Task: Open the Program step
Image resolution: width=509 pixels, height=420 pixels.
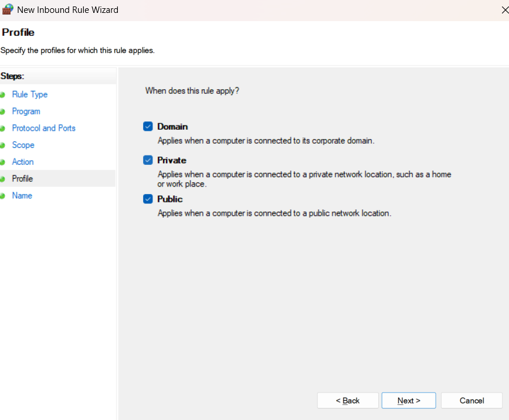Action: (x=26, y=111)
